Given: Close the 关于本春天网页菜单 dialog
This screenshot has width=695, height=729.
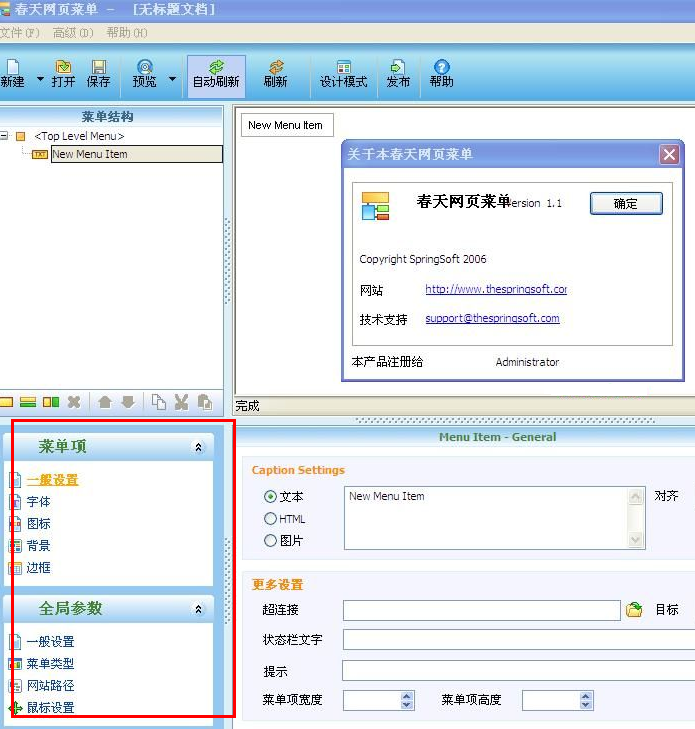Looking at the screenshot, I should pyautogui.click(x=669, y=154).
